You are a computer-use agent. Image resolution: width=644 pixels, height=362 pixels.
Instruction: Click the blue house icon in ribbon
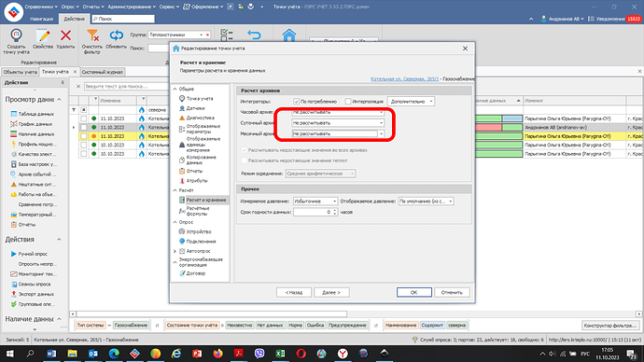pyautogui.click(x=289, y=35)
